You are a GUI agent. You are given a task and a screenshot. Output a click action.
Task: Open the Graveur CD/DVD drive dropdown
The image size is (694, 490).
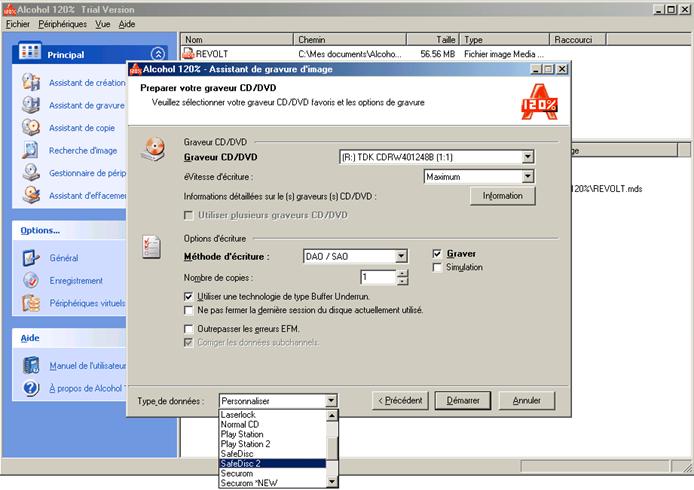tap(528, 157)
